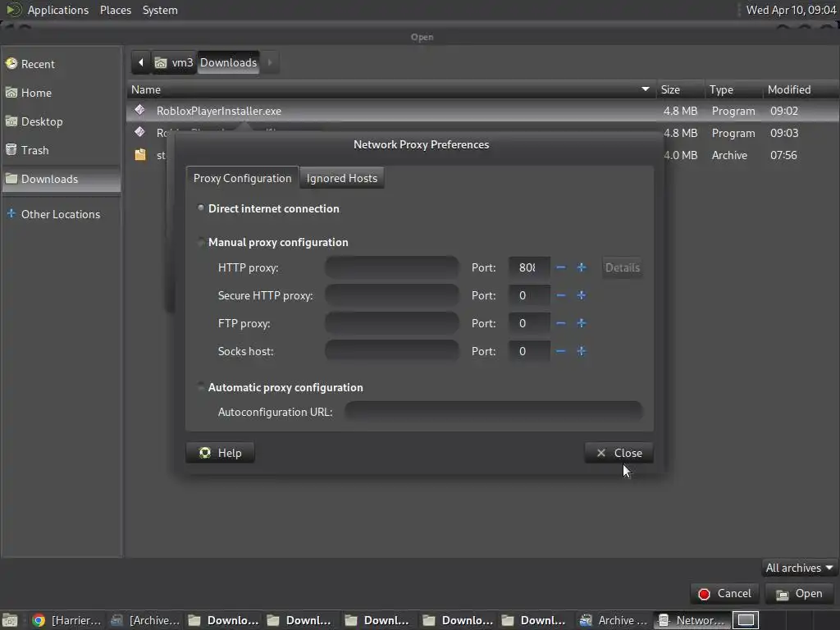Switch to last Archive Manager taskbar item
The width and height of the screenshot is (840, 630).
coord(614,620)
